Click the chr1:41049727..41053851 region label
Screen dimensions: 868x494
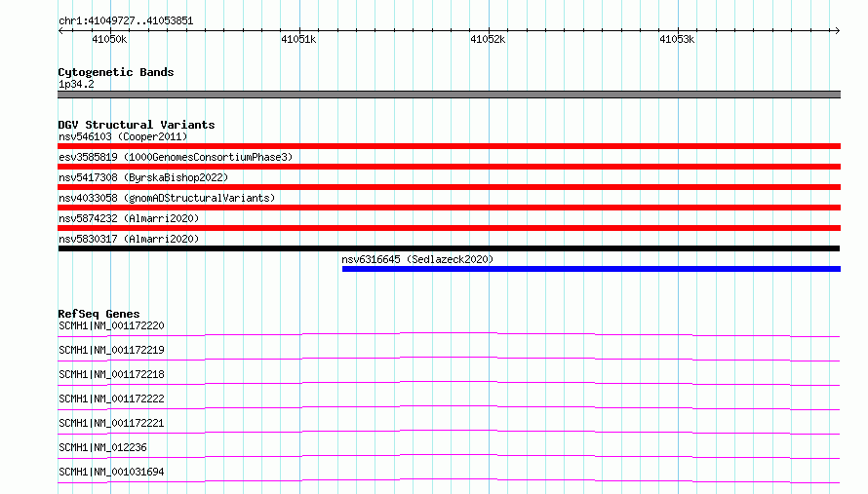coord(126,21)
